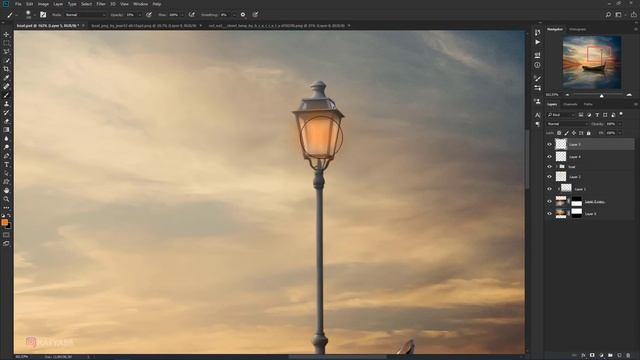
Task: Select the Rectangular Marquee tool
Action: pos(6,43)
